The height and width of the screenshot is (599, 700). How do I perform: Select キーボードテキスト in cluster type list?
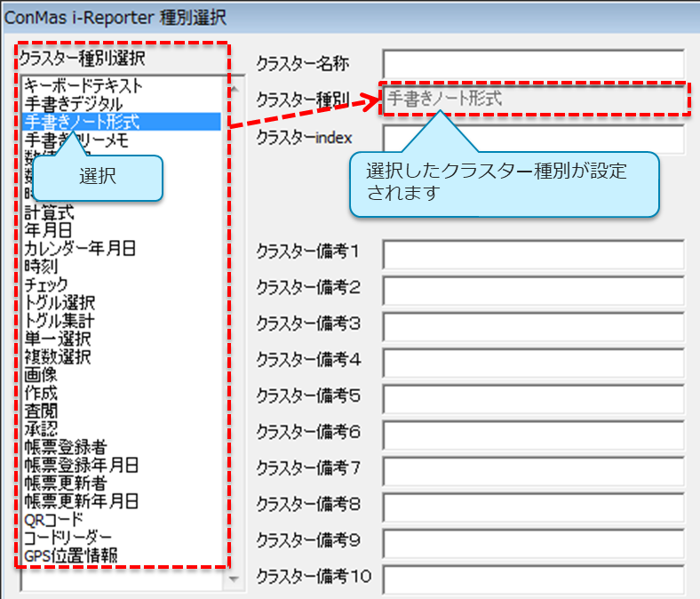tap(83, 86)
